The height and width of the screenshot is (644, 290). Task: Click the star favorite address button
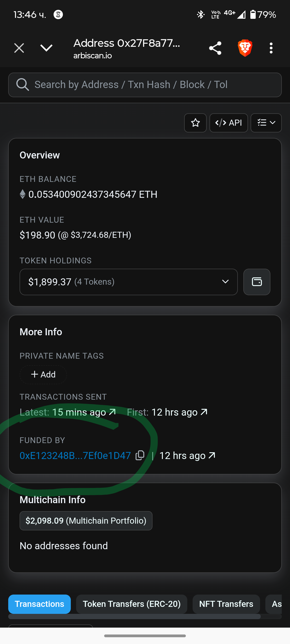click(195, 123)
